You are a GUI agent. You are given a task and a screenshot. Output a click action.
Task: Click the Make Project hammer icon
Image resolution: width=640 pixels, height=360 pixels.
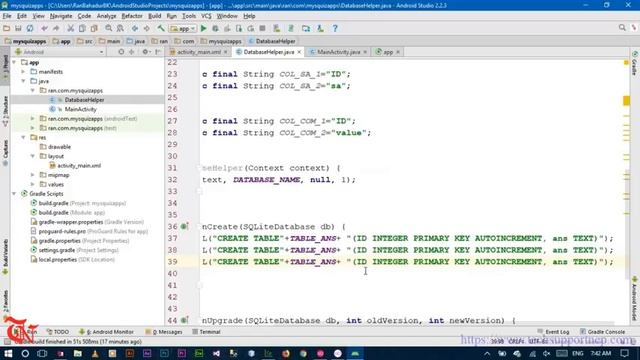[x=161, y=28]
